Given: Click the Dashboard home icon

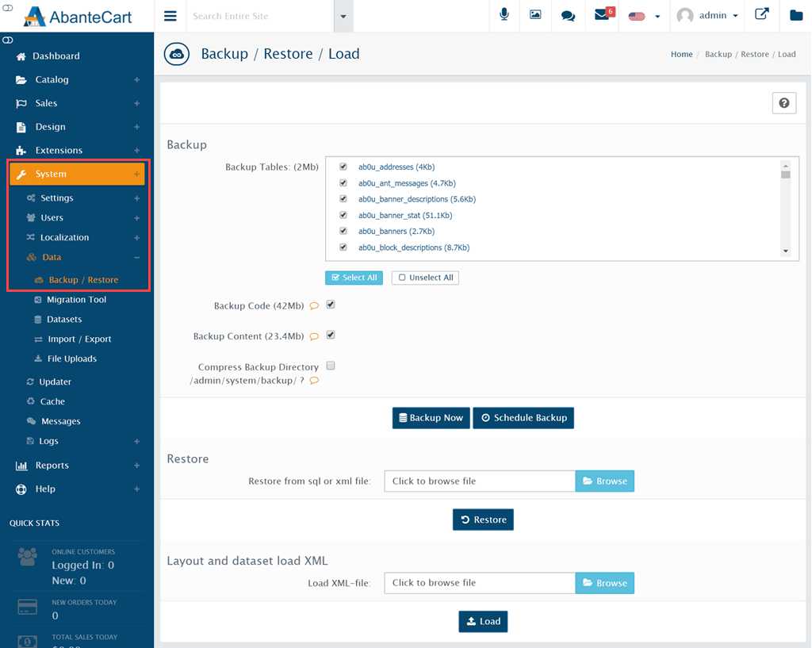Looking at the screenshot, I should click(21, 56).
